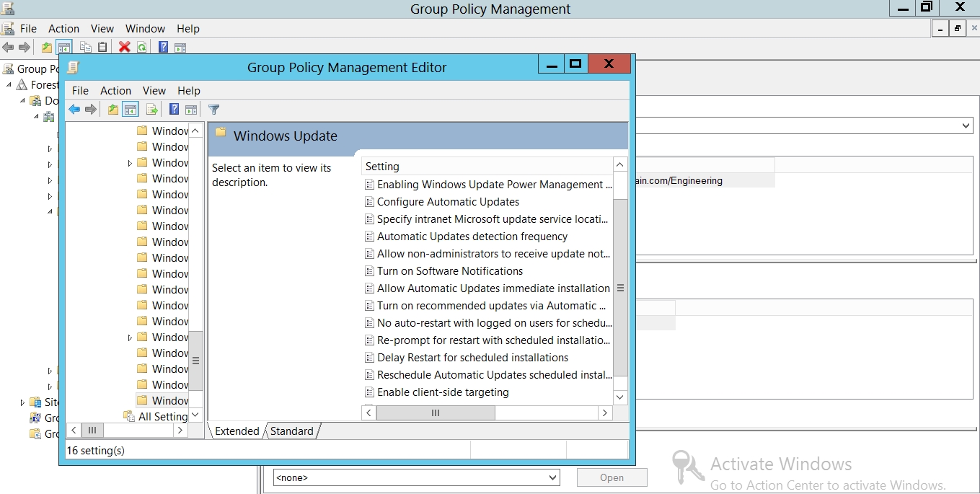980x494 pixels.
Task: Click the blue Back arrow in the Editor toolbar
Action: [x=74, y=110]
